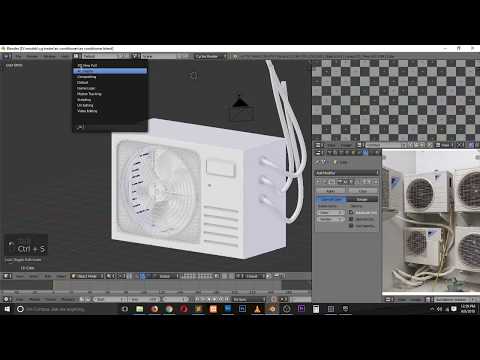Screen dimensions: 480x360
Task: Open the 3D View editor type selector
Action: (x=7, y=276)
